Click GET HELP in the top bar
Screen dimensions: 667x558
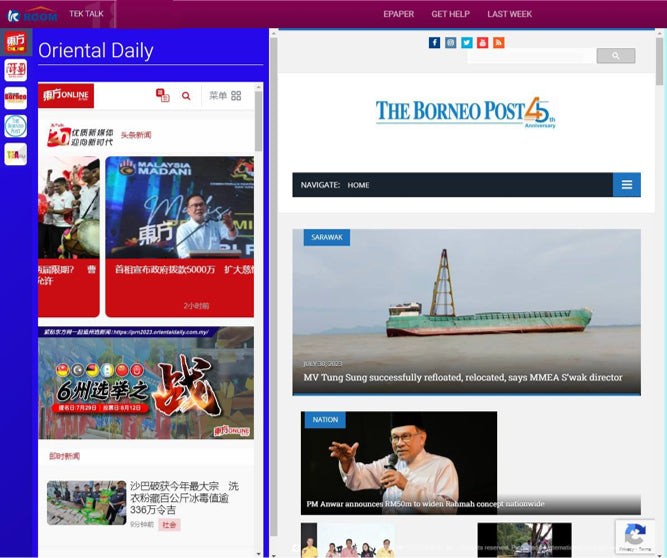pyautogui.click(x=450, y=14)
